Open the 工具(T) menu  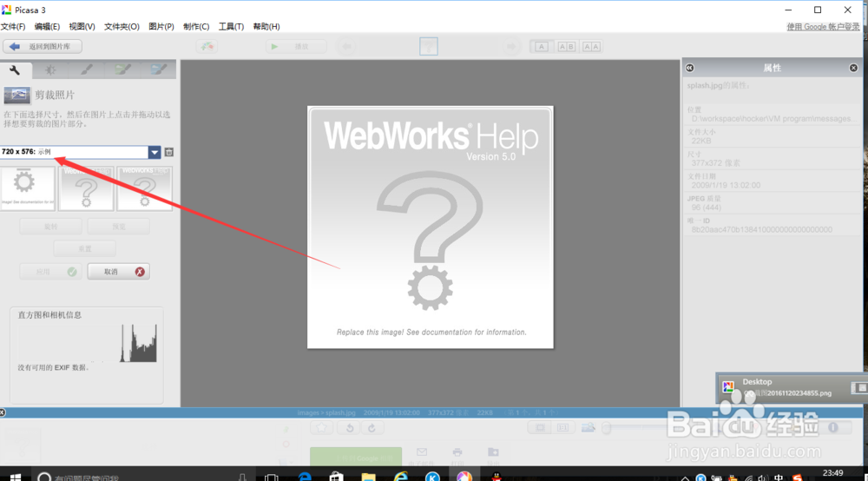pyautogui.click(x=231, y=27)
